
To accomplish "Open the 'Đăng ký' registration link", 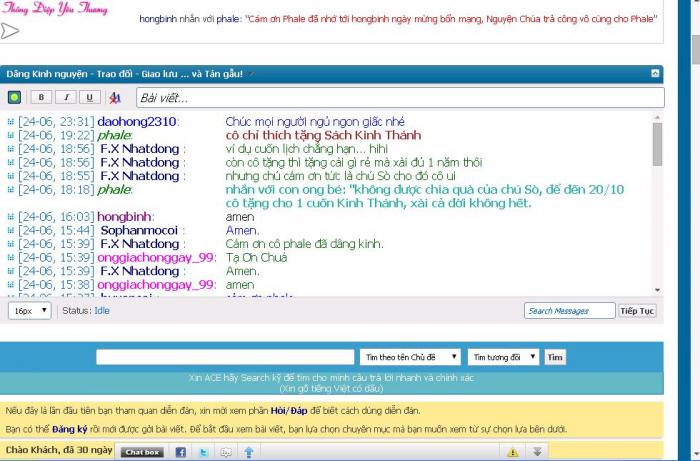I will point(69,427).
